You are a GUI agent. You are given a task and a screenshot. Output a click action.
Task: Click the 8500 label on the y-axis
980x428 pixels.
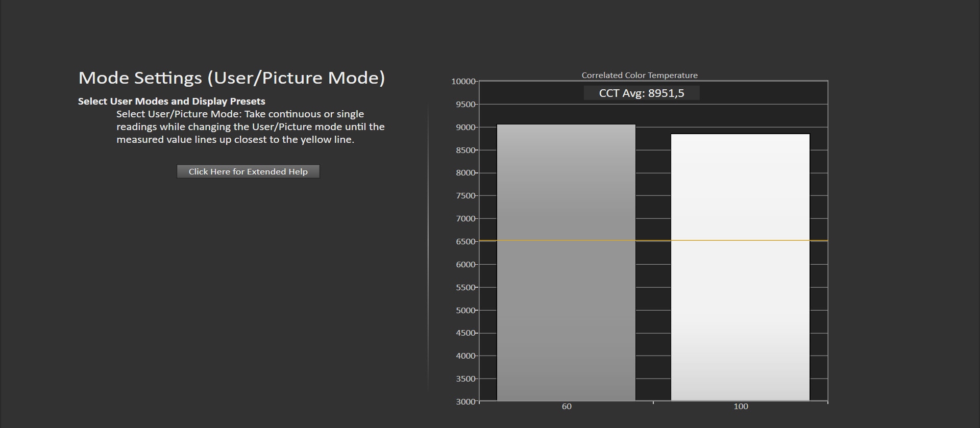(466, 150)
